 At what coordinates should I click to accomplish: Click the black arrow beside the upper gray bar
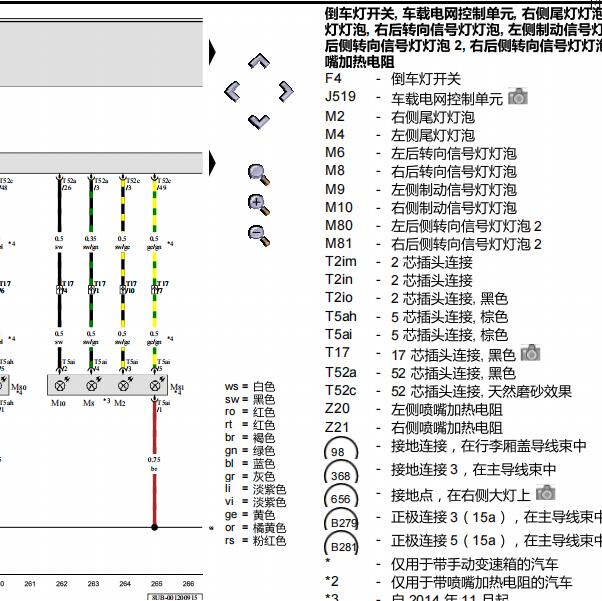point(212,52)
